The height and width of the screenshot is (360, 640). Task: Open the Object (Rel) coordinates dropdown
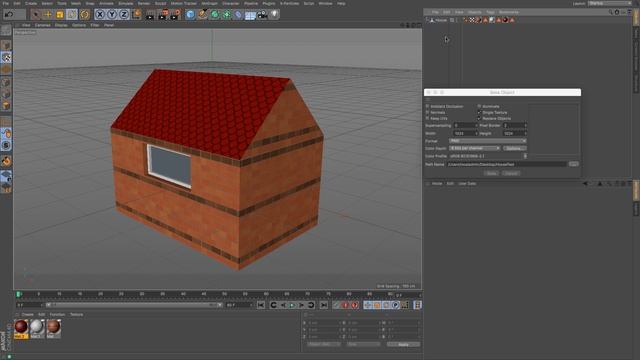click(x=324, y=344)
